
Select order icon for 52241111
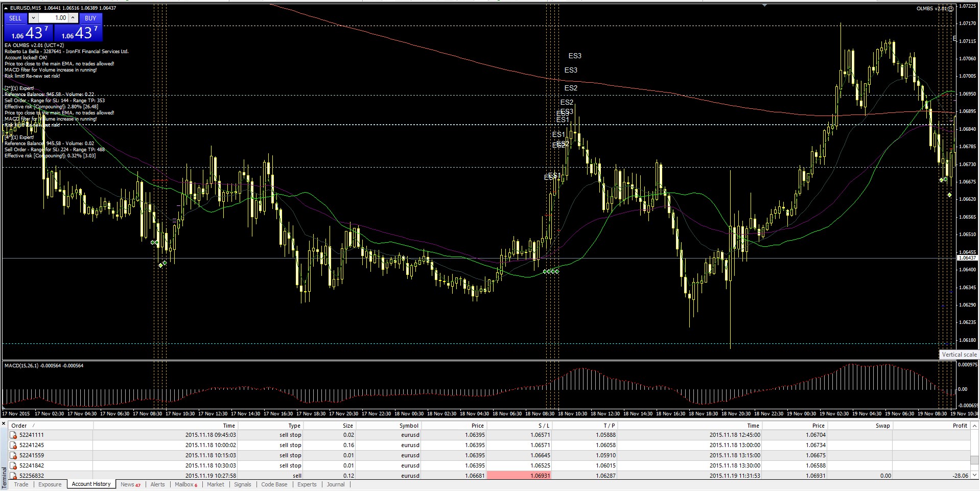(x=13, y=435)
